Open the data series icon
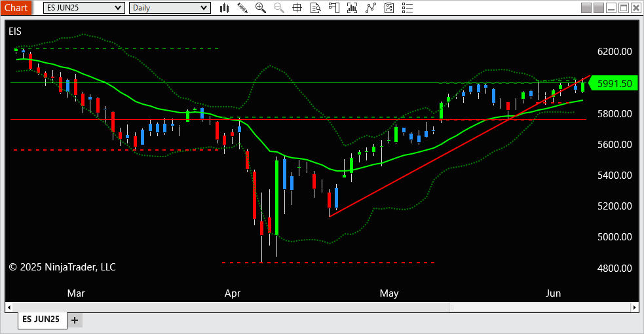 pos(352,8)
